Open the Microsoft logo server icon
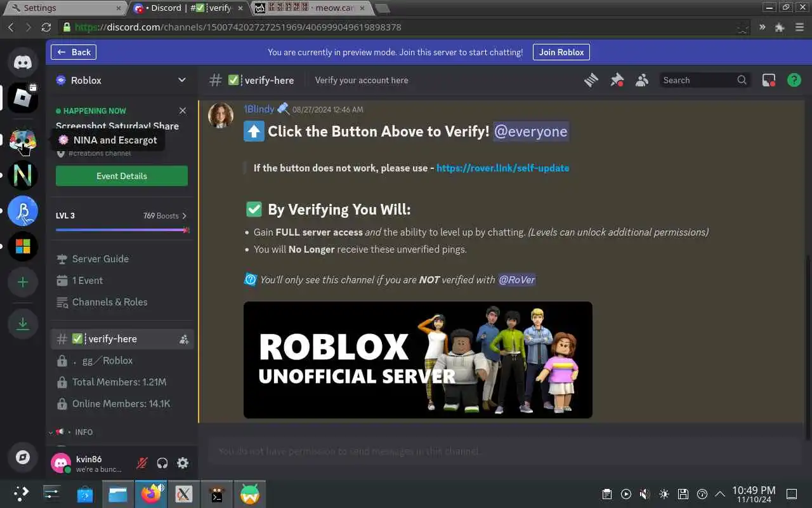Screen dimensions: 812x508 click(x=23, y=246)
